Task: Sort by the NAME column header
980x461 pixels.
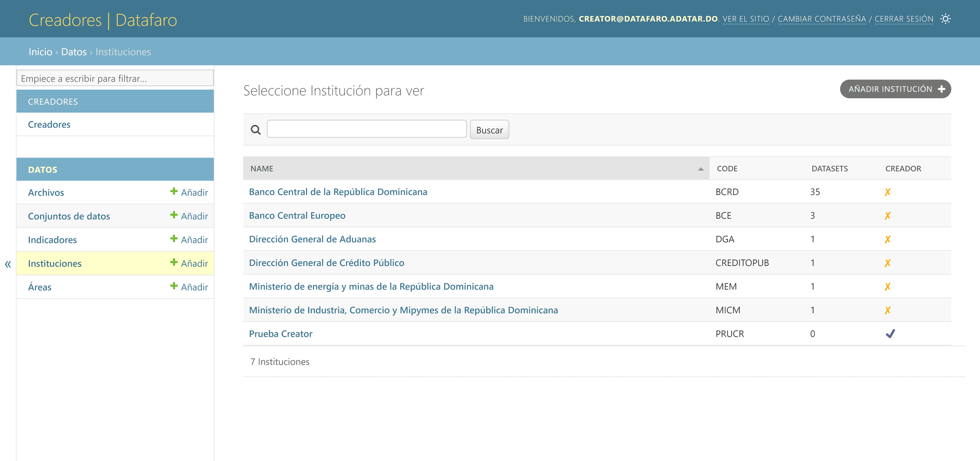Action: click(x=262, y=168)
